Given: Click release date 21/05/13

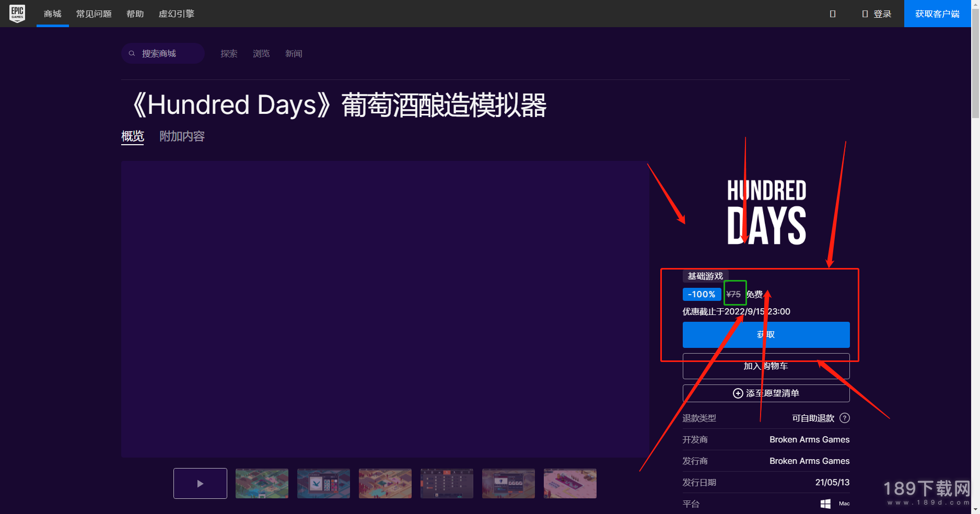Looking at the screenshot, I should (832, 483).
